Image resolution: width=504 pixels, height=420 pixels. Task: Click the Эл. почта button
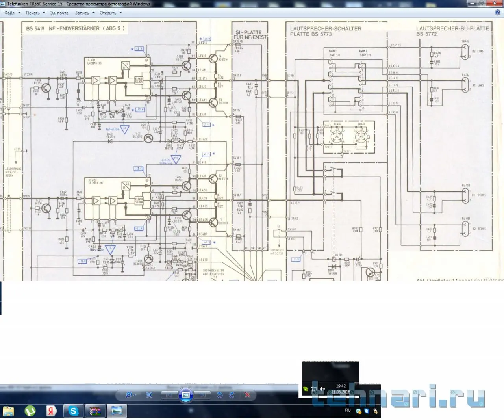tap(59, 13)
